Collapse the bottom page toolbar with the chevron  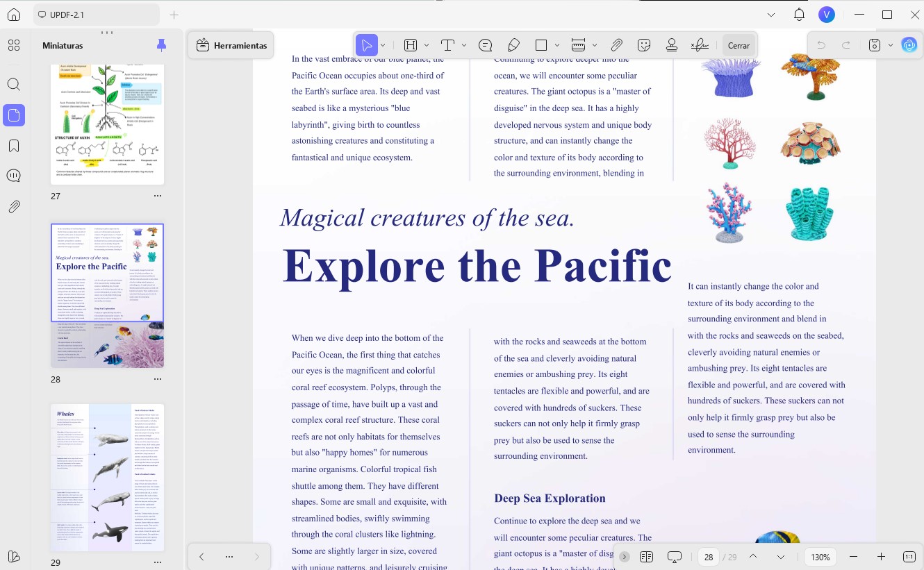[625, 557]
